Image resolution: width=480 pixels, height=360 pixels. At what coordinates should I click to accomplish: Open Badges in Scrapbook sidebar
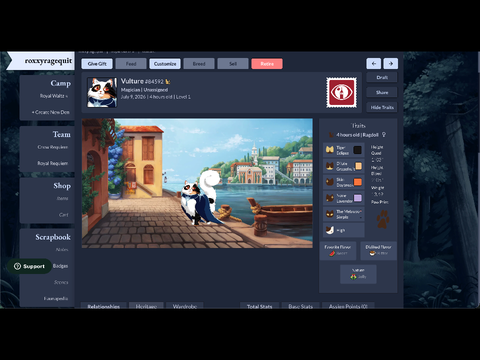(x=60, y=266)
